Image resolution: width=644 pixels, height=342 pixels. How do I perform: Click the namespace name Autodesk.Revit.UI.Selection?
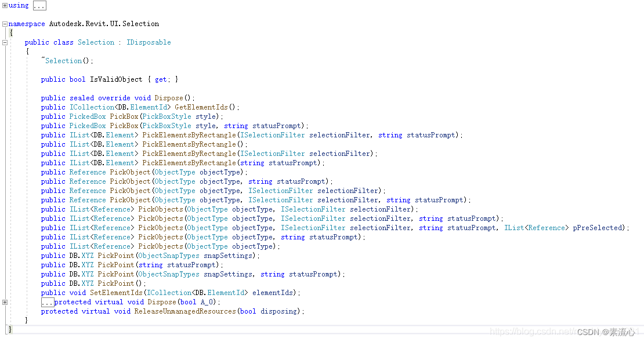coord(104,24)
